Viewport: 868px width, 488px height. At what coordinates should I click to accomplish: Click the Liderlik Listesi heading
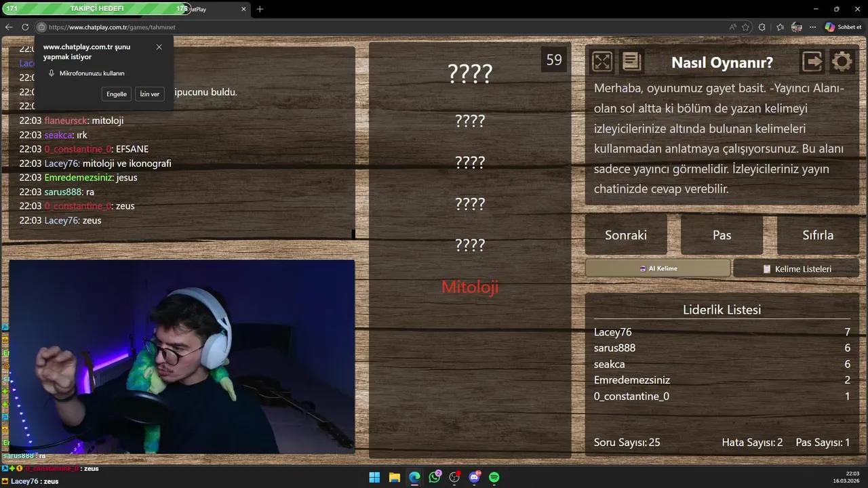[x=722, y=310]
